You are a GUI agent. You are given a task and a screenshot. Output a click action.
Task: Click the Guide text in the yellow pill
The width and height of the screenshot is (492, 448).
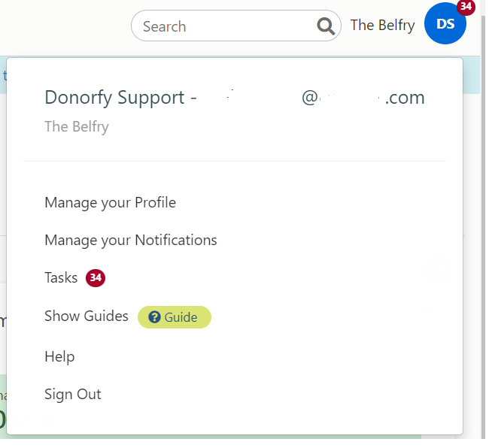[181, 317]
